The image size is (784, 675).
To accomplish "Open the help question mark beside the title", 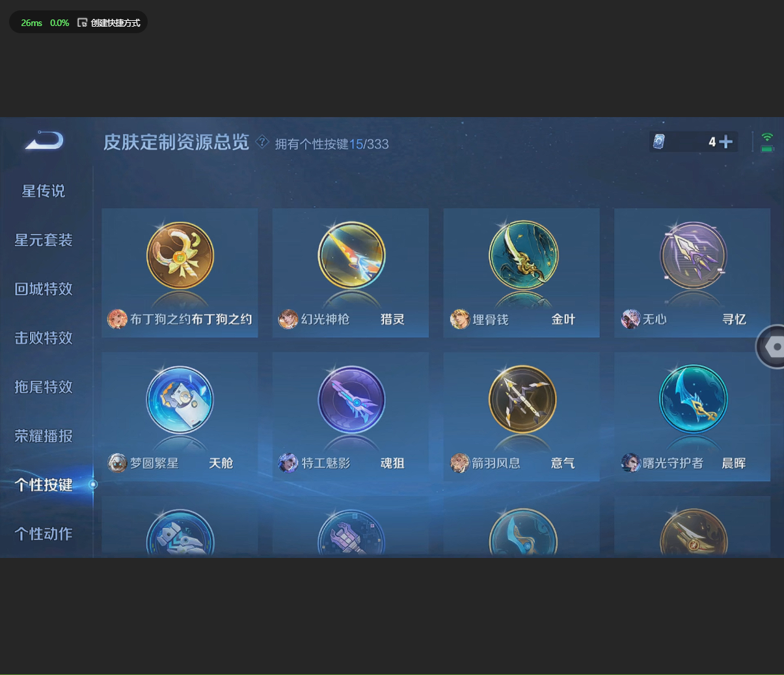I will click(262, 142).
